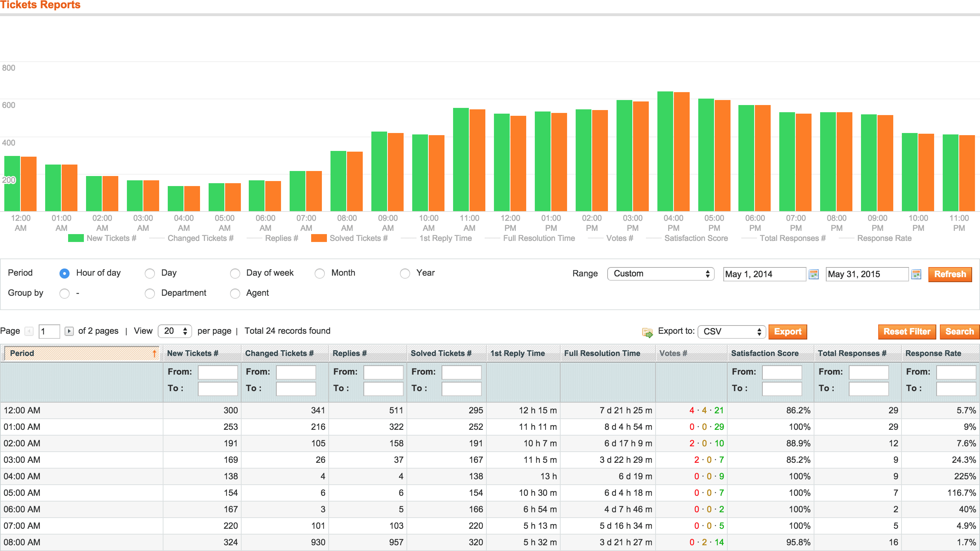Toggle New Tickets # green legend swatch
Screen dimensions: 980x551
pos(76,238)
